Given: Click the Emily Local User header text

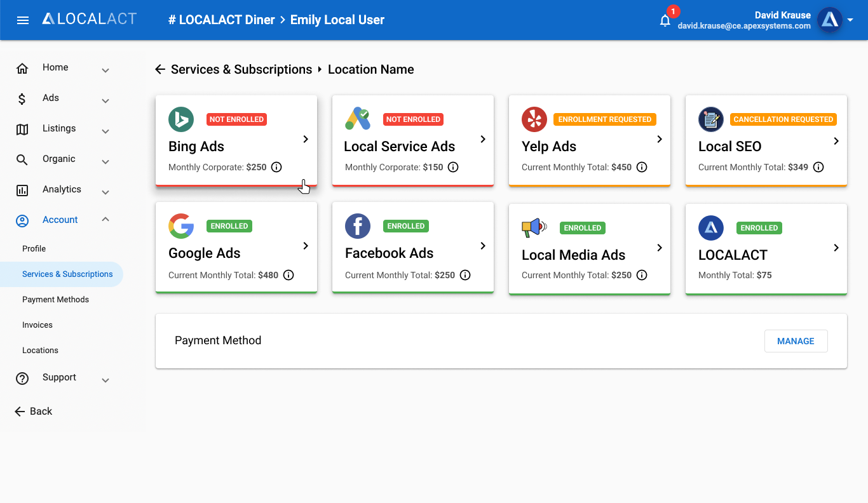Looking at the screenshot, I should (337, 20).
